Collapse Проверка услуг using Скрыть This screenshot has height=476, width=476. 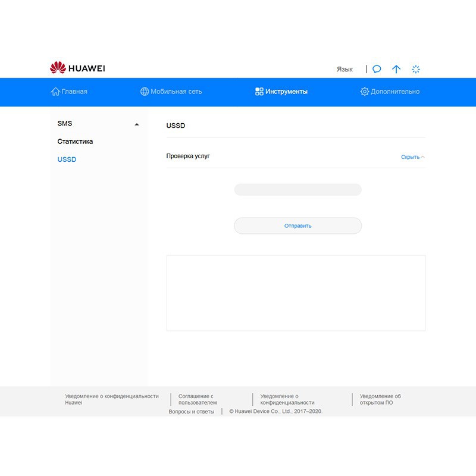point(412,157)
